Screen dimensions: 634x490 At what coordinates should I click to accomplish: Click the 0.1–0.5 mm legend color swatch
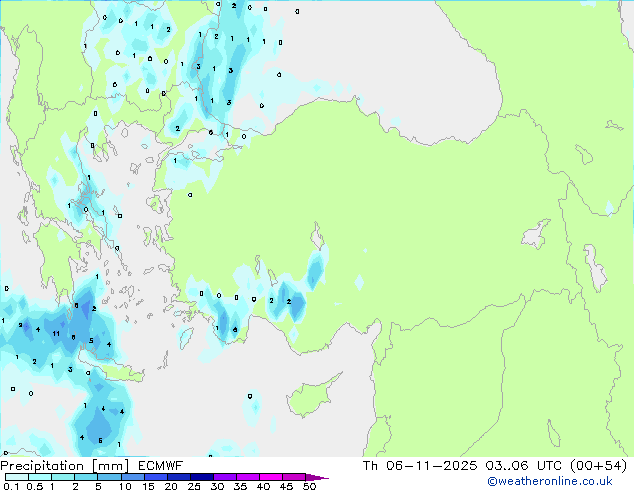17,477
